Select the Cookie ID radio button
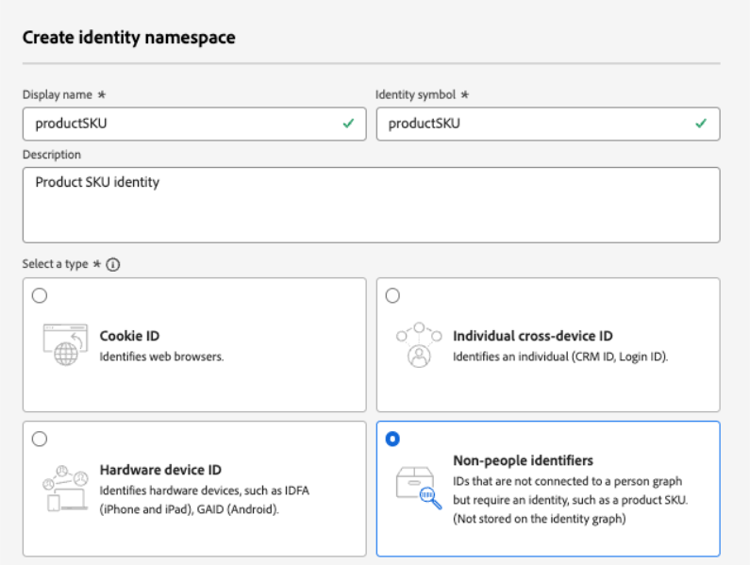The image size is (750, 565). click(x=39, y=295)
